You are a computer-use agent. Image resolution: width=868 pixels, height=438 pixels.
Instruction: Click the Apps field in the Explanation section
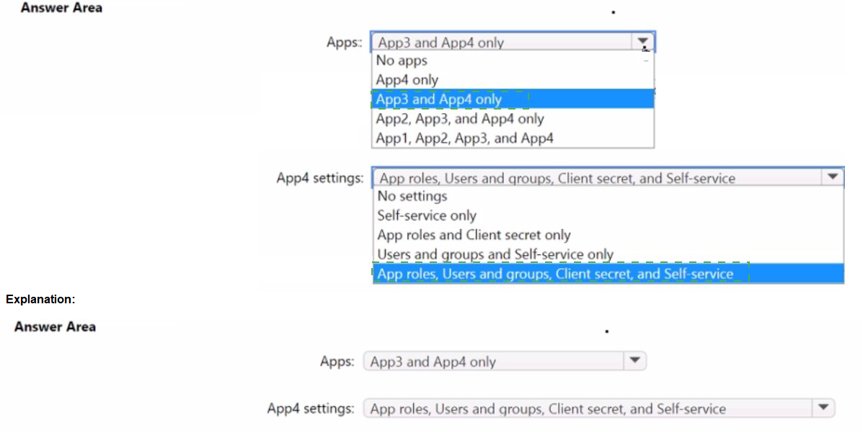[494, 362]
